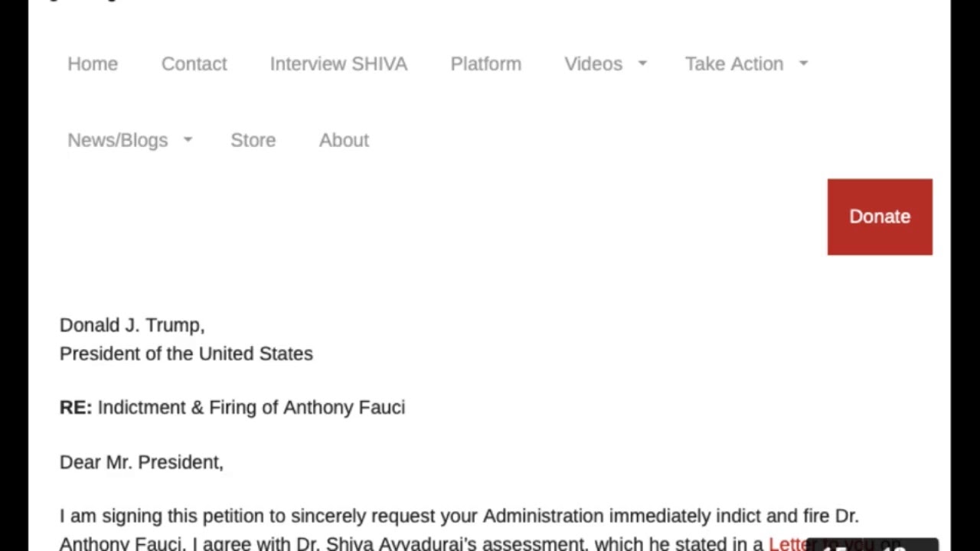Go to the Contact page

pos(194,64)
